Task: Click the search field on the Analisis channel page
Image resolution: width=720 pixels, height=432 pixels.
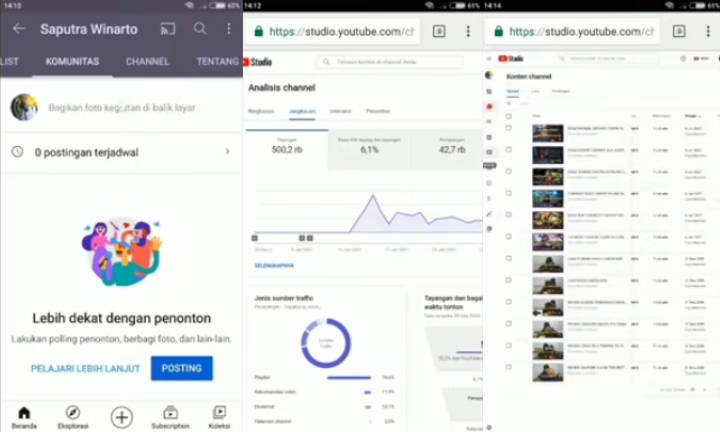Action: pyautogui.click(x=389, y=62)
